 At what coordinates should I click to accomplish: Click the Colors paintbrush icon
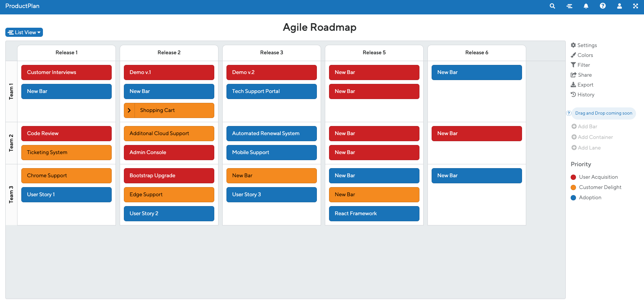[573, 55]
